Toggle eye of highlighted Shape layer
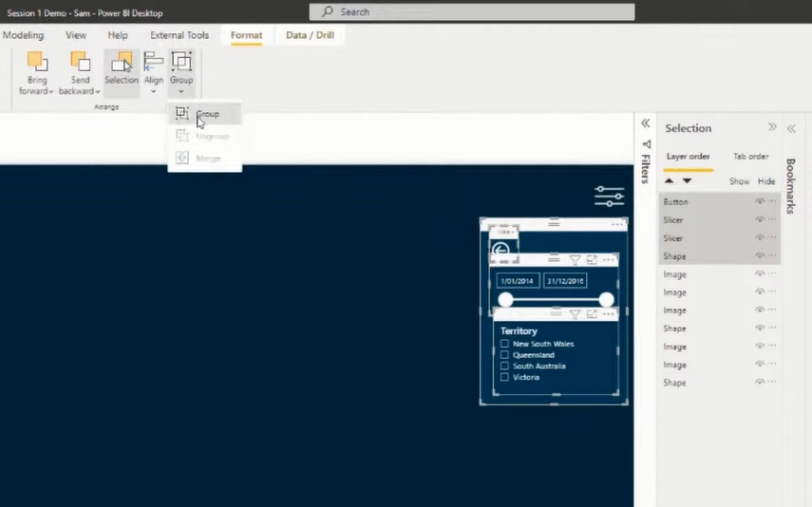812x507 pixels. (760, 255)
